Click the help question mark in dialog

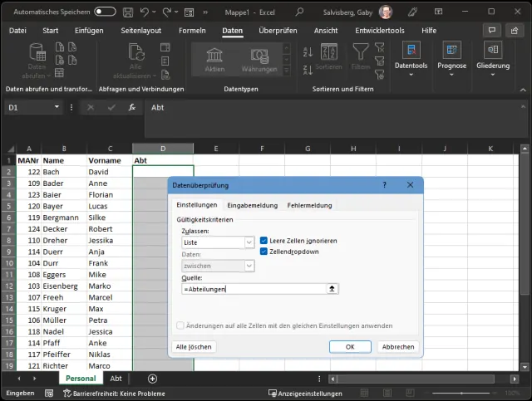tap(384, 185)
